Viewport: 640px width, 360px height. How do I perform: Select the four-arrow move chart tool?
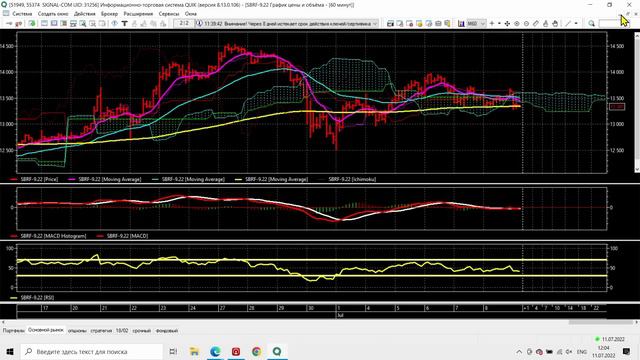pos(507,24)
